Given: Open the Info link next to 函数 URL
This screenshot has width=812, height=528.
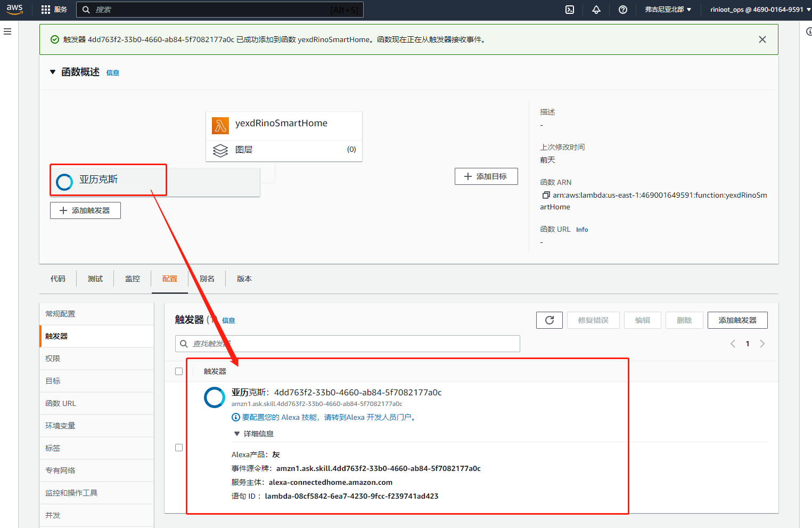Looking at the screenshot, I should pyautogui.click(x=582, y=230).
